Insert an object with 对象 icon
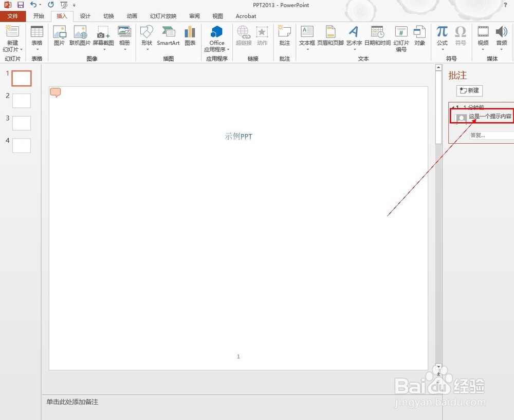 click(419, 32)
